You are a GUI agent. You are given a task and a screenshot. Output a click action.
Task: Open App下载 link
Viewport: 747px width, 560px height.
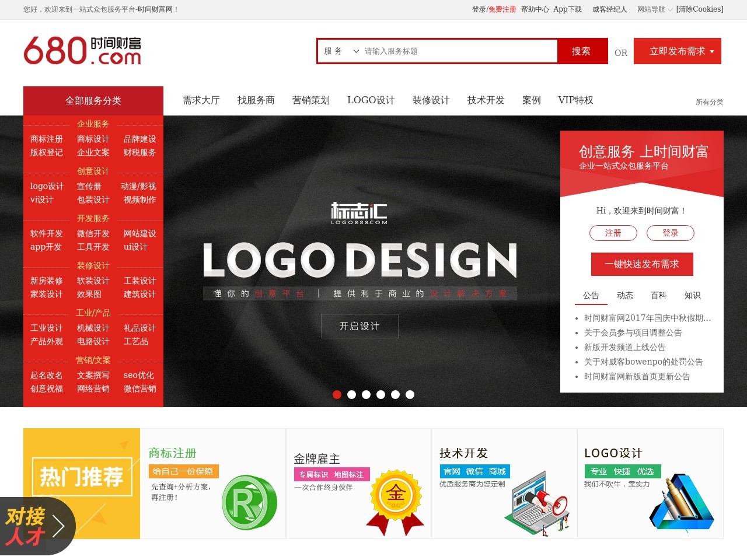[x=568, y=9]
